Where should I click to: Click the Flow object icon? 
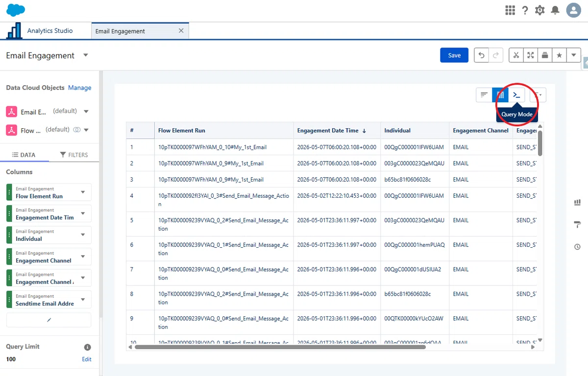pos(11,130)
